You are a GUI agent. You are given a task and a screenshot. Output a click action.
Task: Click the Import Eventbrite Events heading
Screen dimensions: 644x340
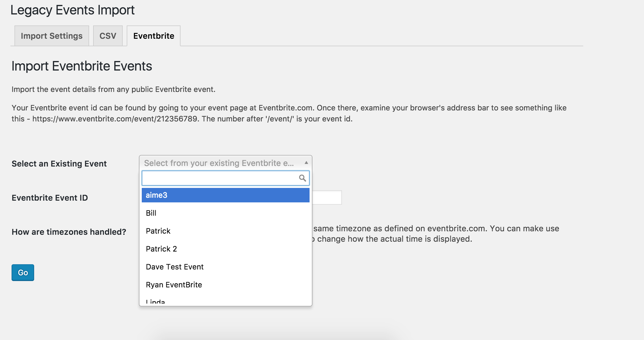pyautogui.click(x=82, y=66)
